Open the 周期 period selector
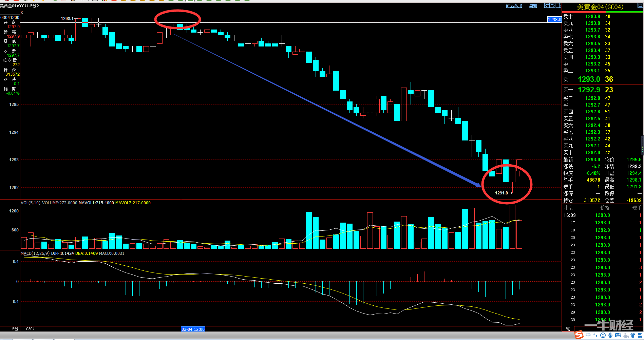 click(x=533, y=6)
